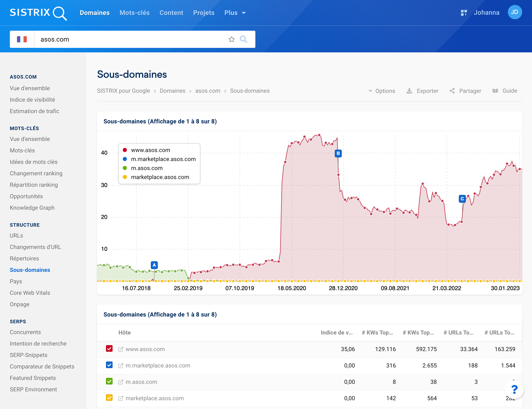This screenshot has width=532, height=409.
Task: Click the Sous-domaines breadcrumb link
Action: 250,91
